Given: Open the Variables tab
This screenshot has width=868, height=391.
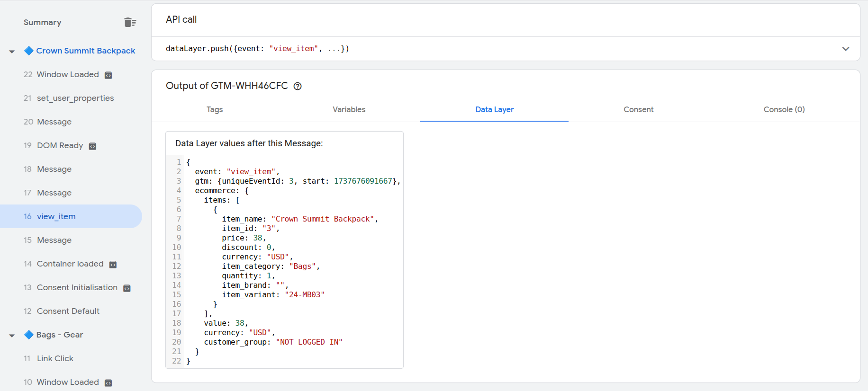Looking at the screenshot, I should [x=349, y=109].
